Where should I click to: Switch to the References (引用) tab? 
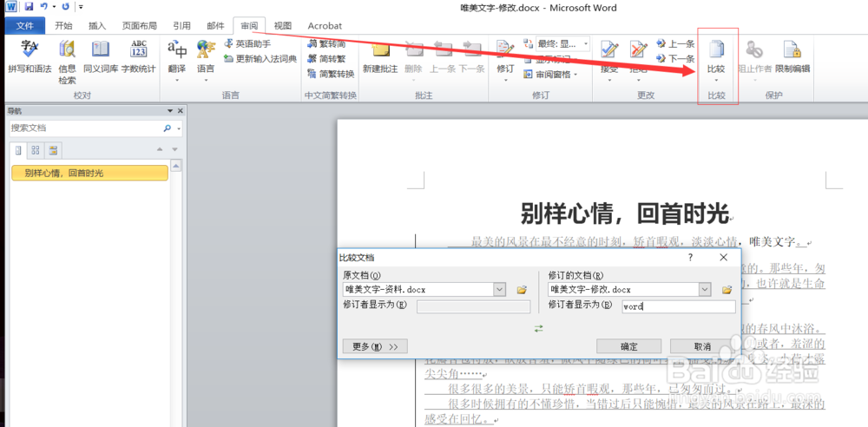181,25
